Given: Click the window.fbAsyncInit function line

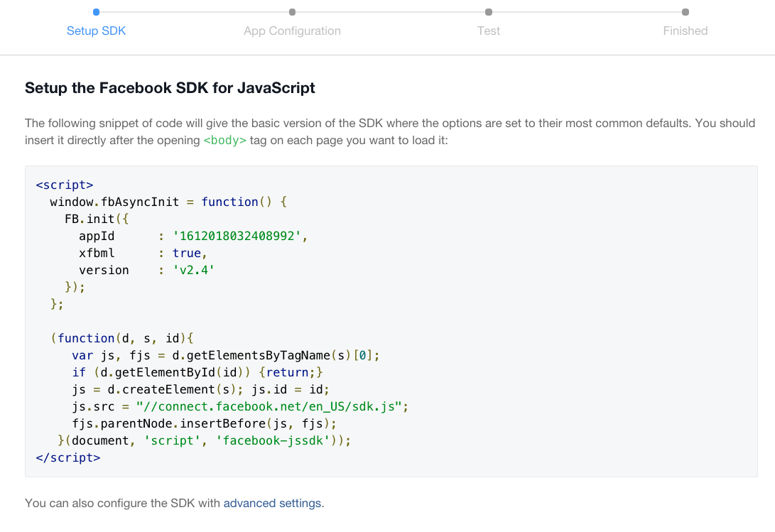Looking at the screenshot, I should pyautogui.click(x=168, y=202).
